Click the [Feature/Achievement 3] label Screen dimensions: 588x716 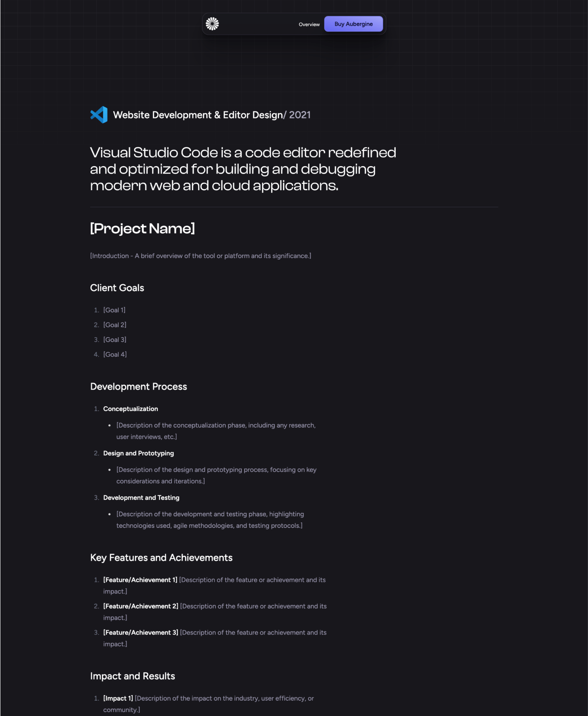(140, 633)
